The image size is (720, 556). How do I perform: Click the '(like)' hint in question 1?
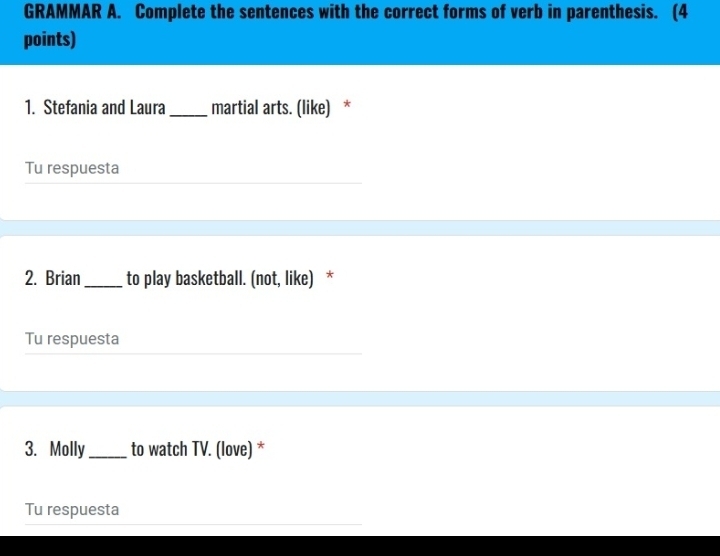coord(313,107)
